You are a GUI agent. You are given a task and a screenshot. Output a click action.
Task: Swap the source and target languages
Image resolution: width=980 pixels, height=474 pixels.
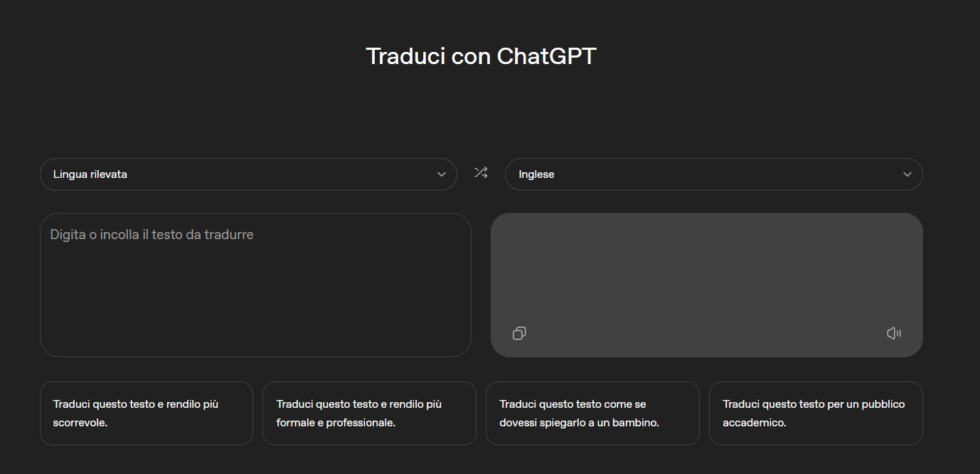point(481,173)
